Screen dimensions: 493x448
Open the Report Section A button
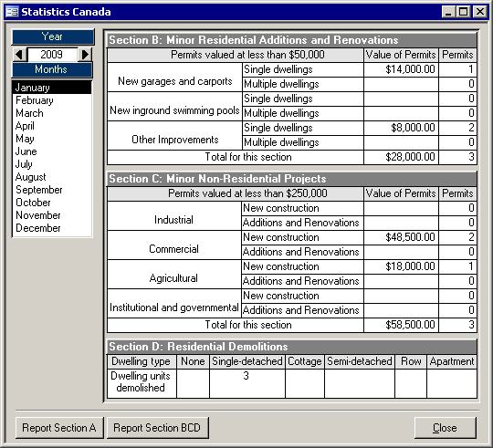(59, 428)
